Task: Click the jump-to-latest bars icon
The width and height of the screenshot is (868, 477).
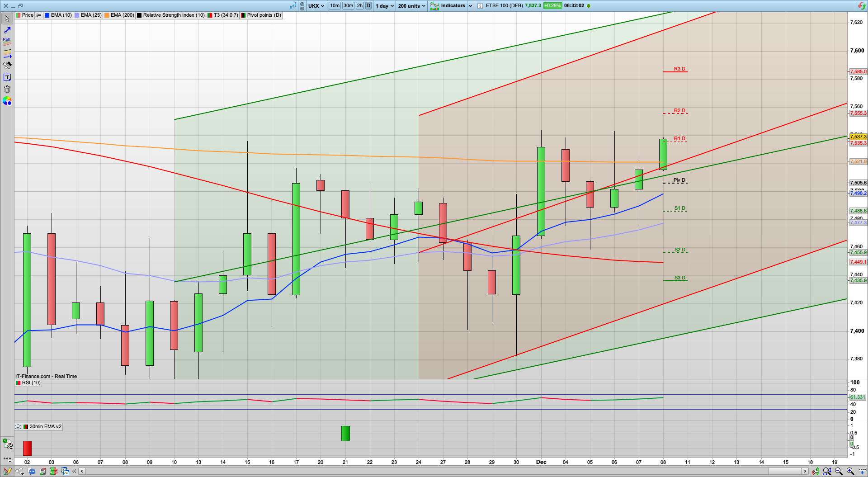Action: pyautogui.click(x=861, y=471)
